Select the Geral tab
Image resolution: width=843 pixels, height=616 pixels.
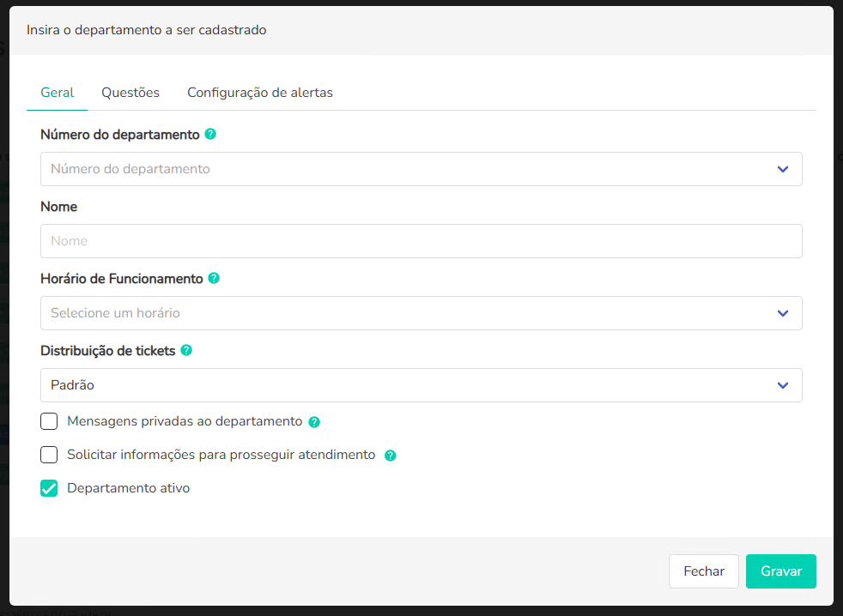[58, 93]
